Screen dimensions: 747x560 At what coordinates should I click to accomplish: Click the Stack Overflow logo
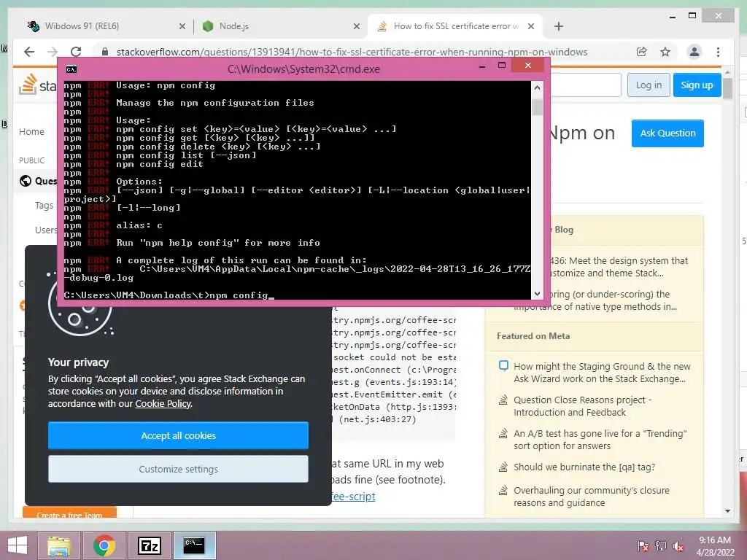click(x=38, y=85)
